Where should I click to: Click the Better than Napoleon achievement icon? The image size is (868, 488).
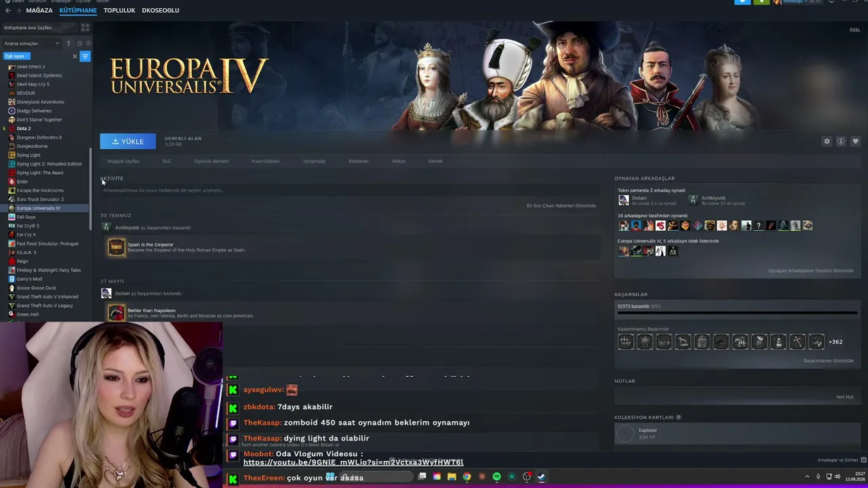coord(117,312)
